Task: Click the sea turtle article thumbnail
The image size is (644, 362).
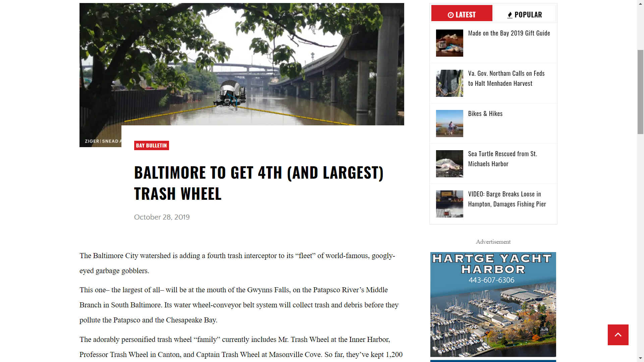Action: [x=449, y=164]
